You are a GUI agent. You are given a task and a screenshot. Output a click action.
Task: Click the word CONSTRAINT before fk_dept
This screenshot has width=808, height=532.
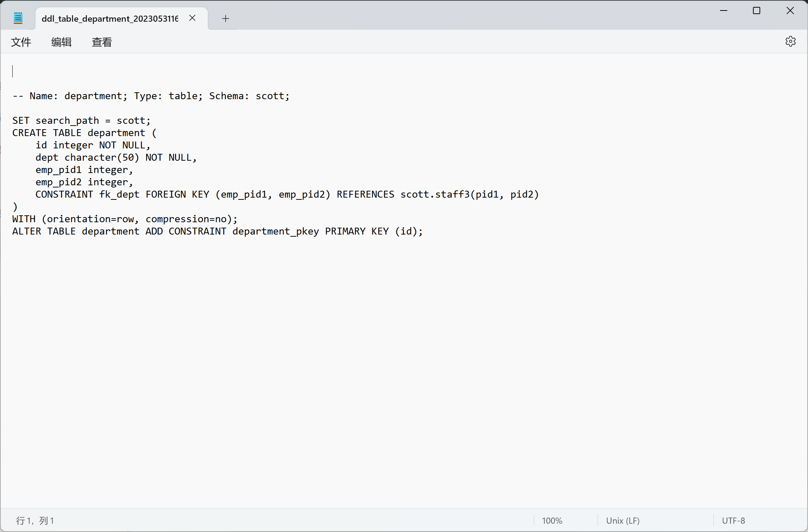pyautogui.click(x=64, y=194)
